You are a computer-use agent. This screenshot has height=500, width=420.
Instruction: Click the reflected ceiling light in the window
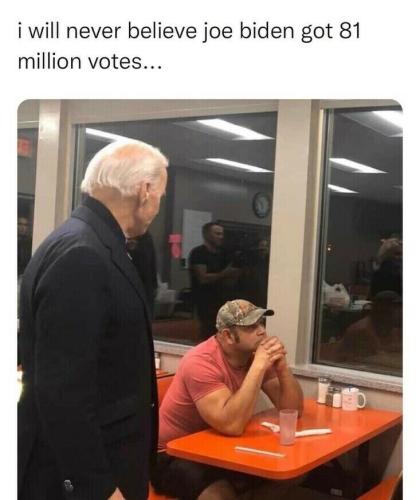tap(233, 129)
